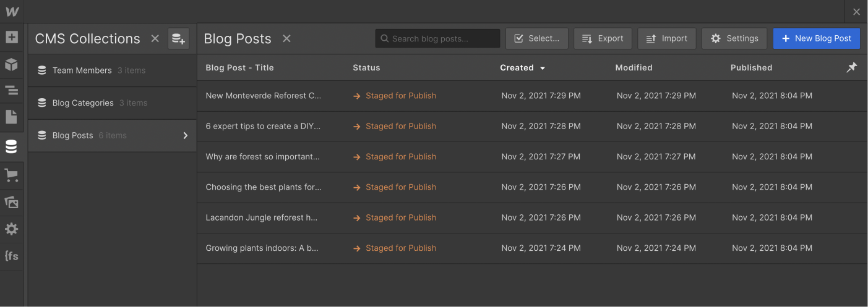
Task: Open the Ecommerce cart icon
Action: point(11,175)
